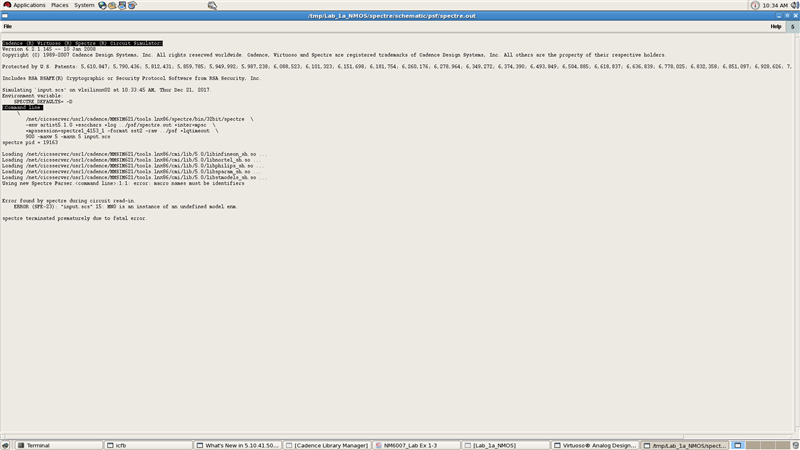
Task: Click the email client launcher icon
Action: 113,5
